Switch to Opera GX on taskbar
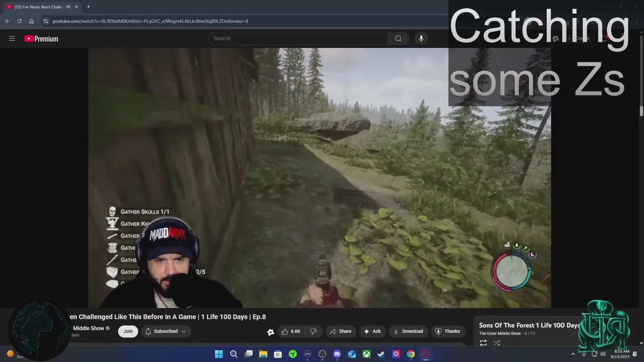The height and width of the screenshot is (362, 644). pos(426,354)
